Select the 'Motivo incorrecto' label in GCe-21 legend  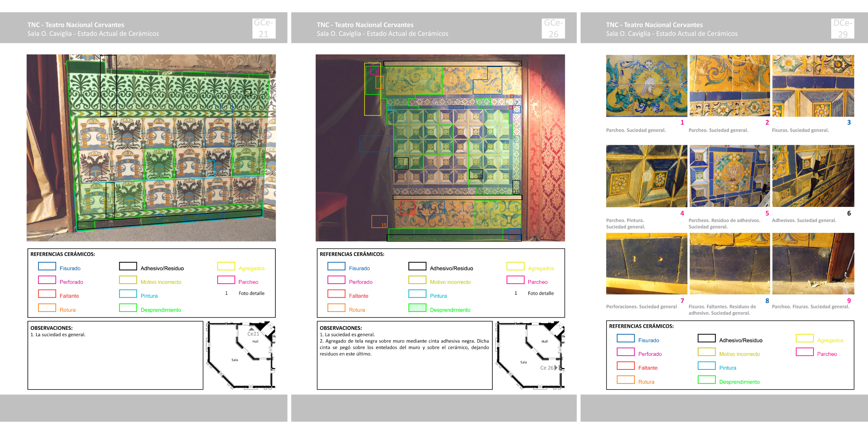pyautogui.click(x=161, y=282)
